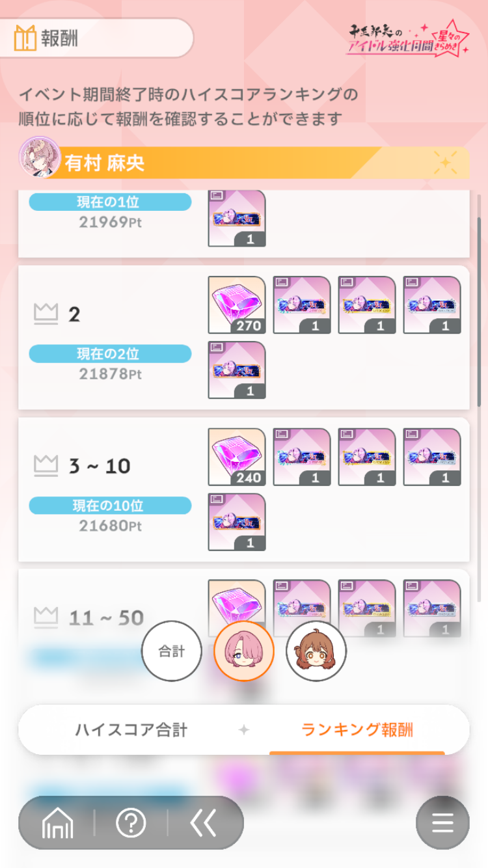Image resolution: width=488 pixels, height=868 pixels.
Task: Tap the rank 1 title card reward
Action: [x=237, y=218]
